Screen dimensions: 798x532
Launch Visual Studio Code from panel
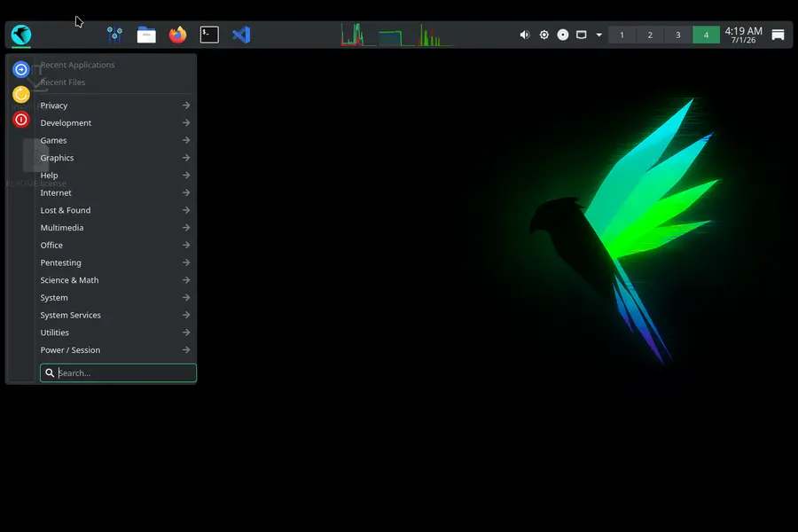point(241,35)
